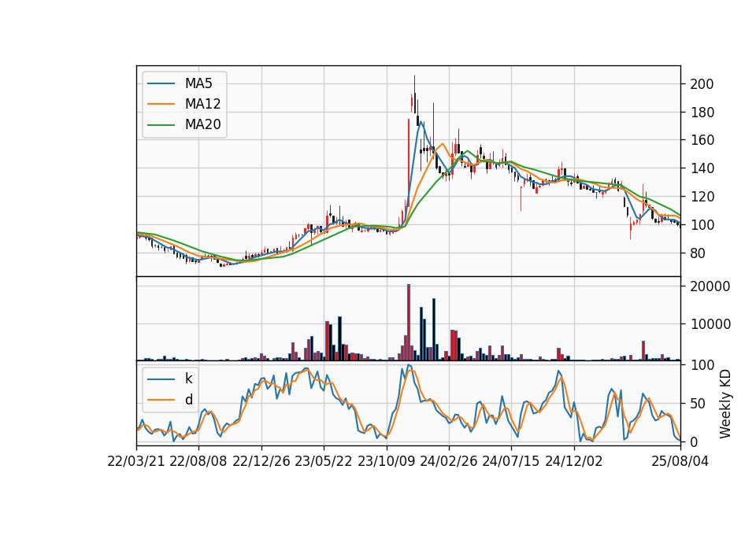Image resolution: width=756 pixels, height=543 pixels.
Task: Click the orange d legend line sample
Action: point(161,400)
